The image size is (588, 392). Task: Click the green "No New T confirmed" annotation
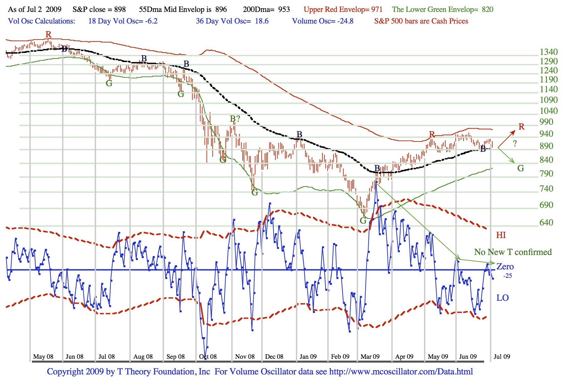click(x=513, y=252)
